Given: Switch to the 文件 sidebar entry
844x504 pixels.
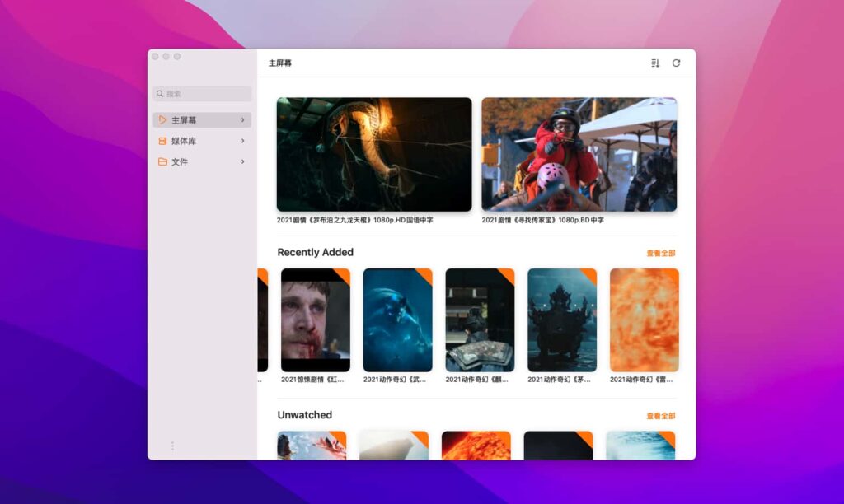Looking at the screenshot, I should click(x=181, y=161).
